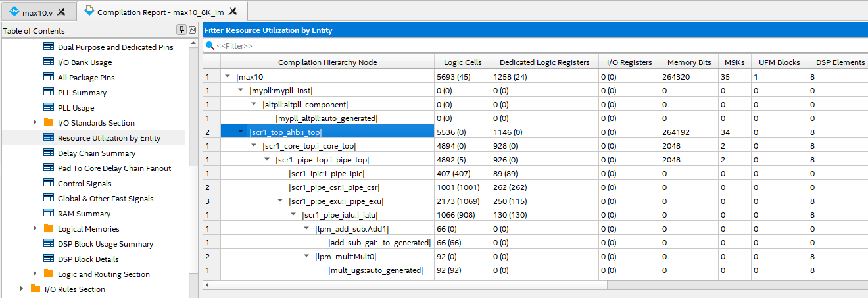Click Resource Utilization by Entity table icon
Screen dimensions: 868x298
[48, 138]
